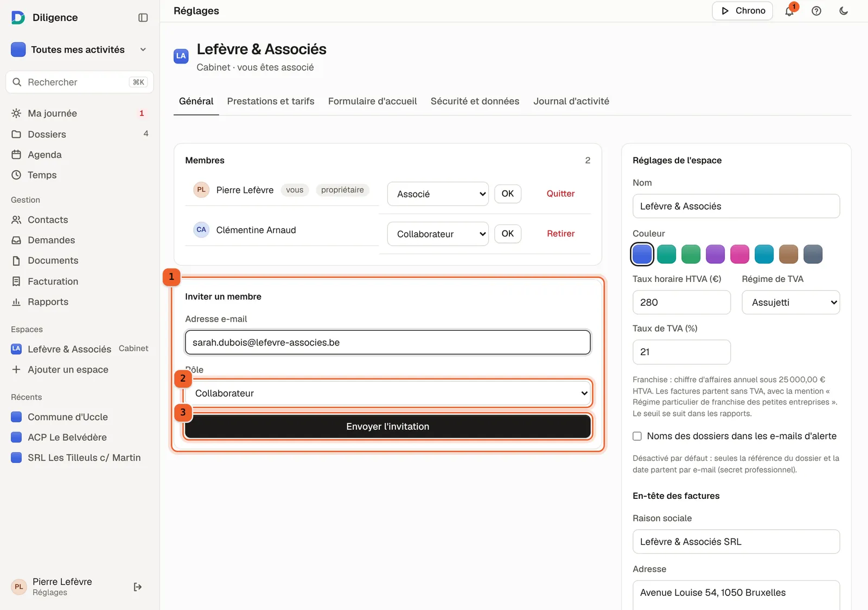Open recent dossier Commune d'Uccle
This screenshot has width=868, height=610.
point(80,417)
